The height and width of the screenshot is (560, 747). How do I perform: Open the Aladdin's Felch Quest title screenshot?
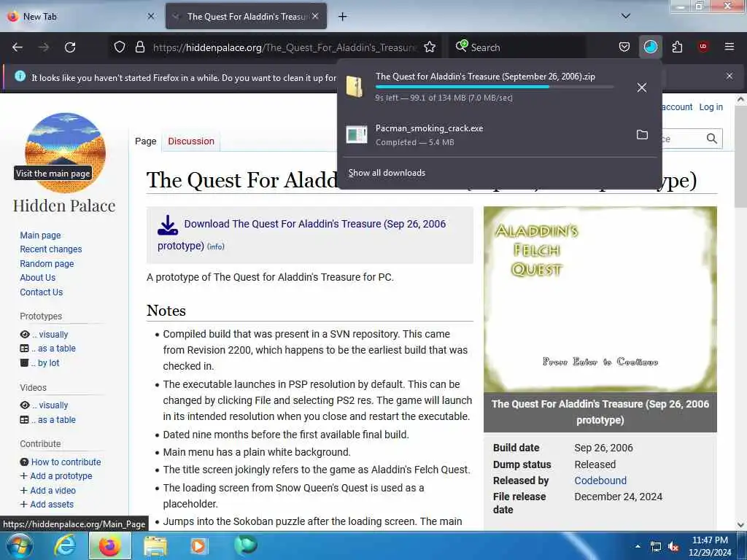tap(600, 299)
